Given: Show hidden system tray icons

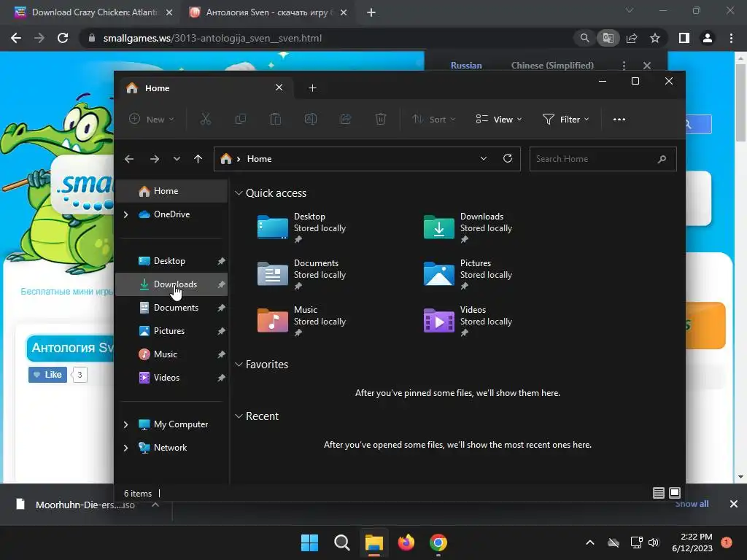Looking at the screenshot, I should (x=589, y=542).
